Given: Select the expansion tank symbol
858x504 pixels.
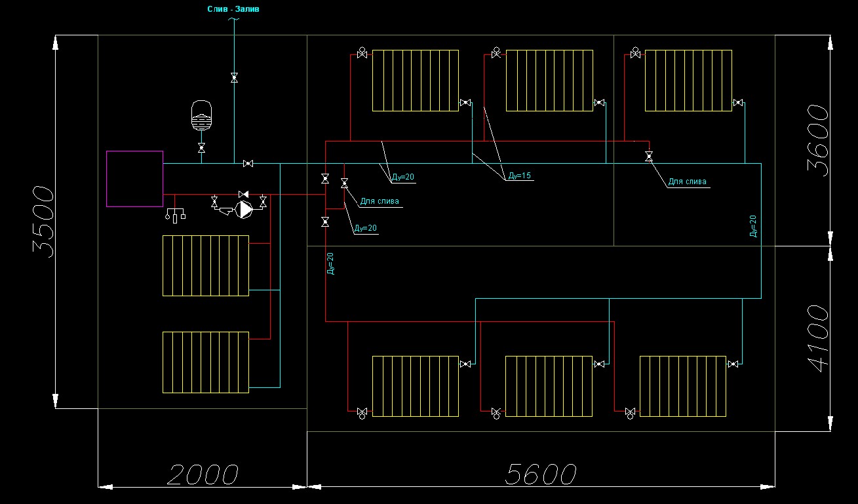Looking at the screenshot, I should coord(201,115).
